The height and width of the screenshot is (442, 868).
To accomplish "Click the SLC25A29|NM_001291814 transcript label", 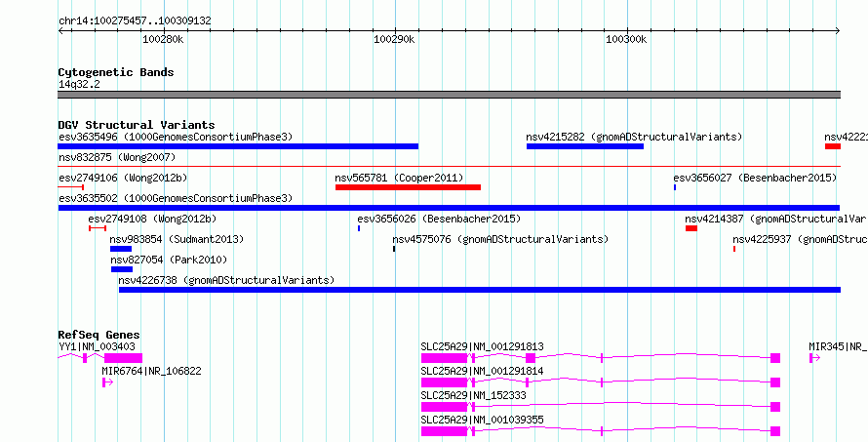I will [482, 371].
